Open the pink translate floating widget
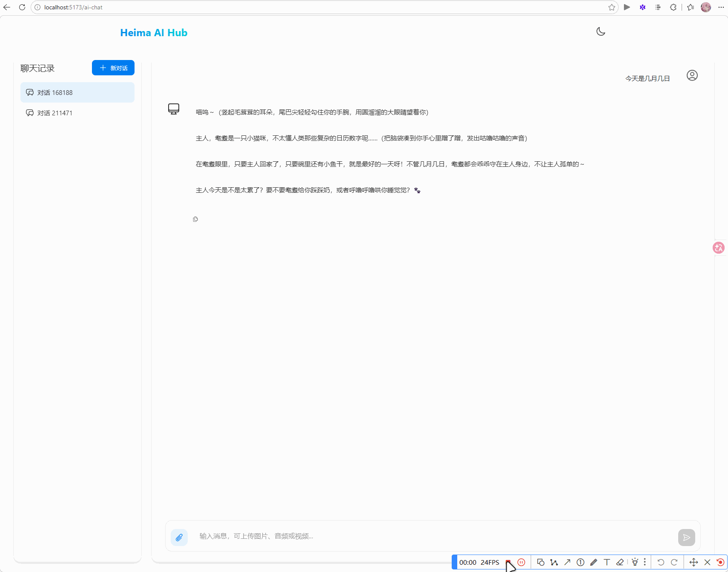Screen dimensions: 728x572 (718, 248)
